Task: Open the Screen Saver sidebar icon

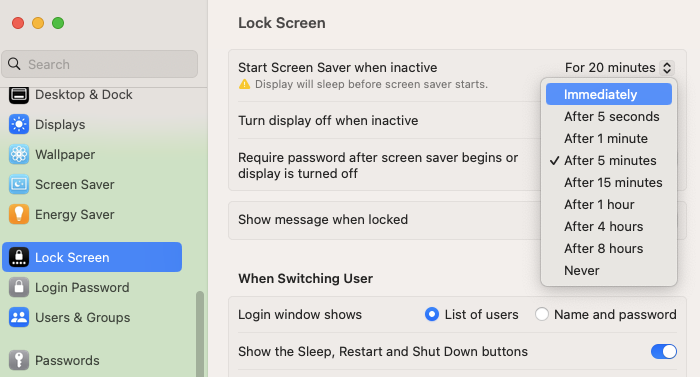Action: click(19, 184)
